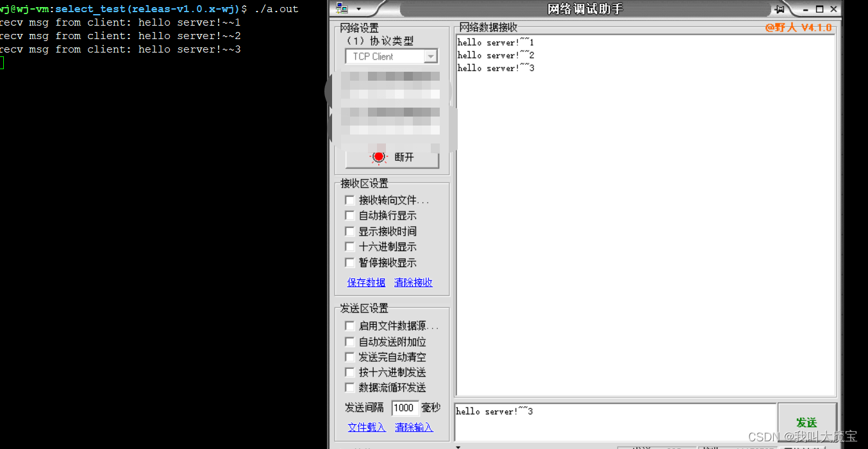
Task: Click the 保存数据 save data link
Action: pyautogui.click(x=366, y=282)
